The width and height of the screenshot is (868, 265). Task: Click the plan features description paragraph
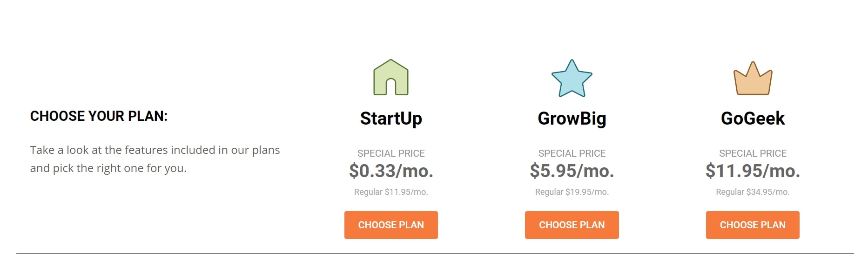coord(155,159)
